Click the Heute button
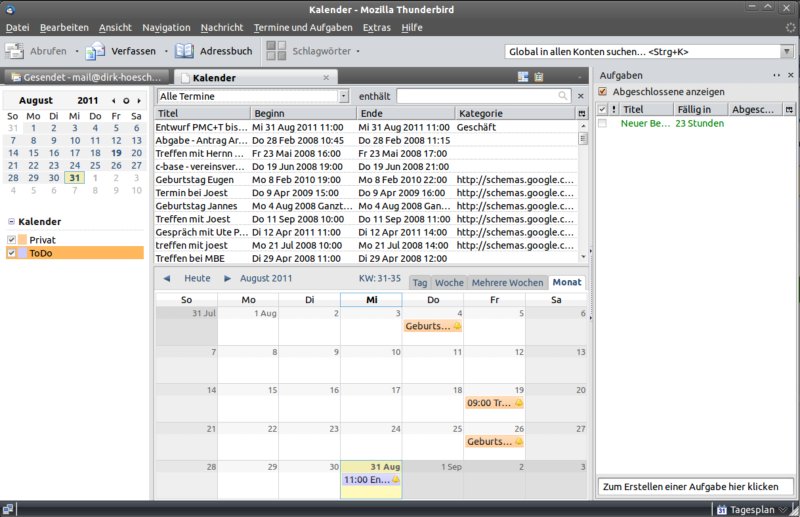The image size is (800, 517). tap(197, 278)
